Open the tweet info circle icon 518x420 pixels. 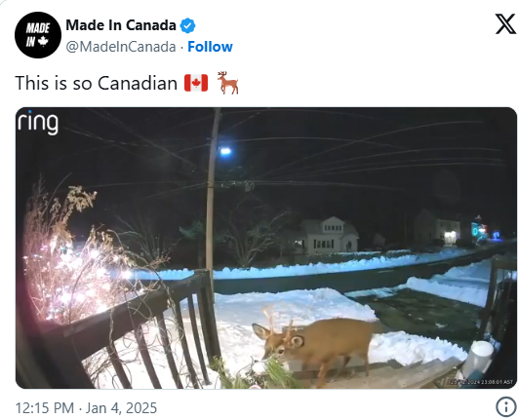(x=505, y=406)
